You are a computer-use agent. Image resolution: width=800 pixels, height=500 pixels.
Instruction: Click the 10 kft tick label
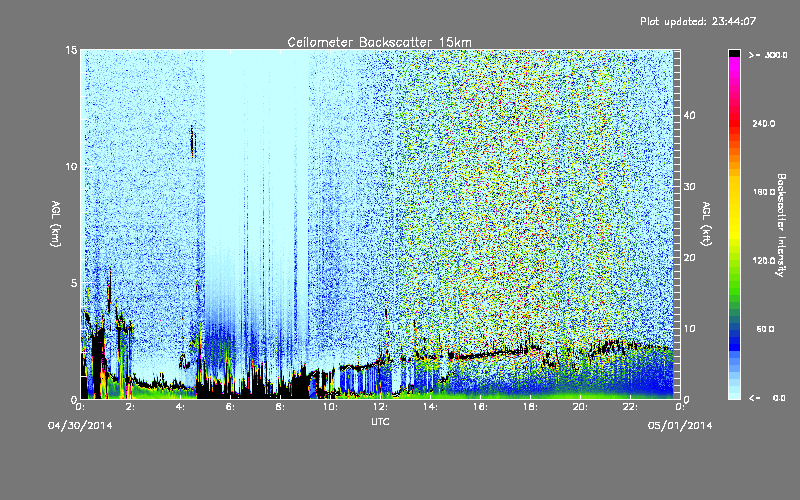point(689,329)
